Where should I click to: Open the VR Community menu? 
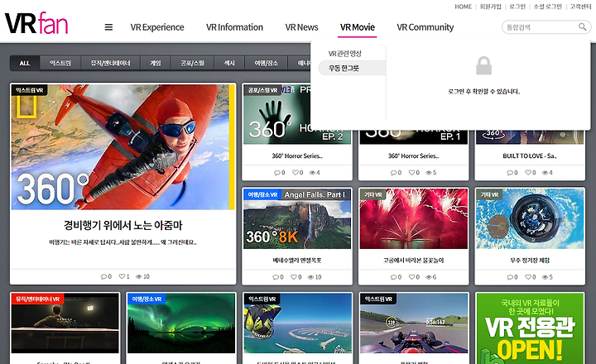pyautogui.click(x=425, y=27)
